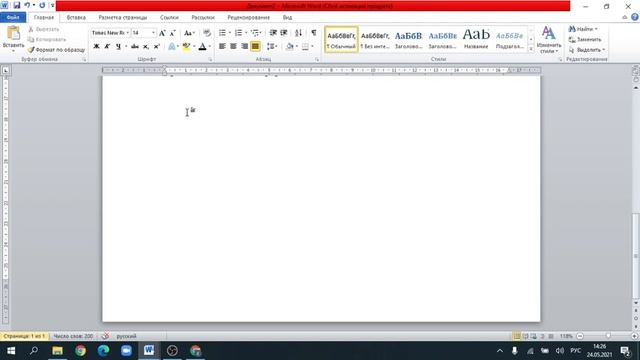Select the Заголовок 1 style
The width and height of the screenshot is (640, 360).
pos(409,40)
